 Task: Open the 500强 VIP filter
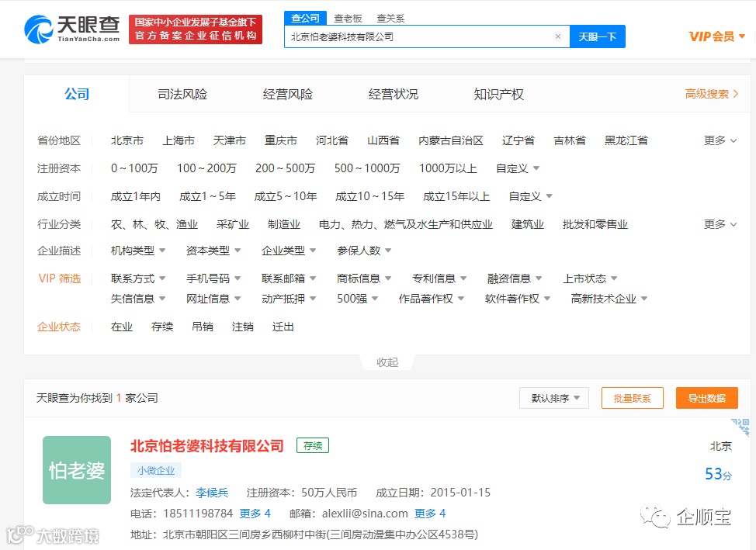(x=357, y=299)
